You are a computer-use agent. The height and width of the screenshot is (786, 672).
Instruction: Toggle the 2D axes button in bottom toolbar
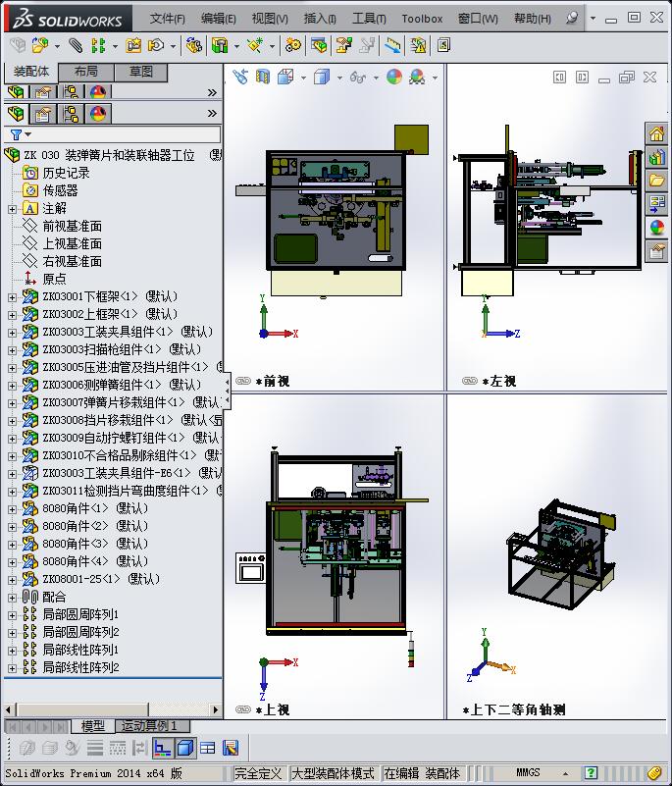point(162,749)
